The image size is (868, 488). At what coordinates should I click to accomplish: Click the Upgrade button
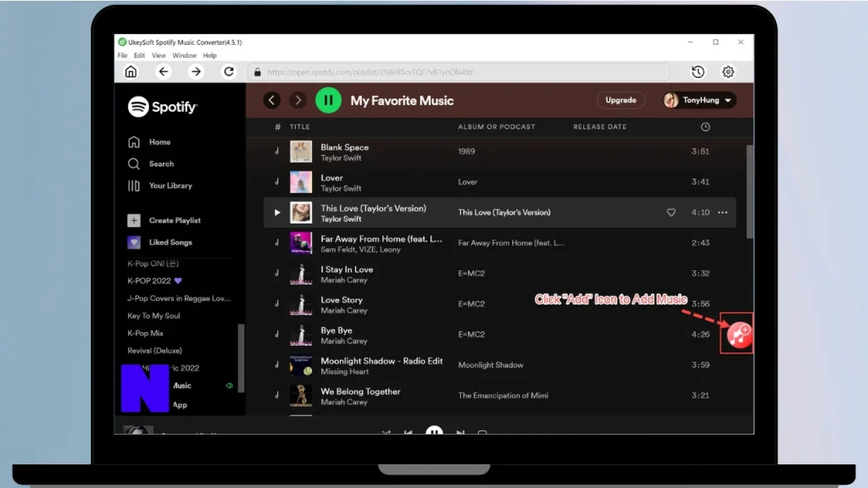click(620, 100)
